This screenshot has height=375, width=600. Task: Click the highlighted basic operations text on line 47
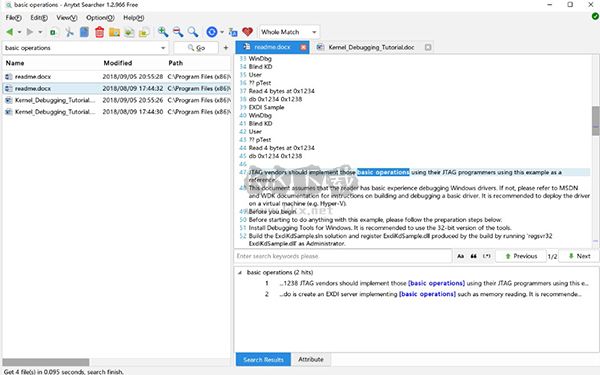[383, 172]
